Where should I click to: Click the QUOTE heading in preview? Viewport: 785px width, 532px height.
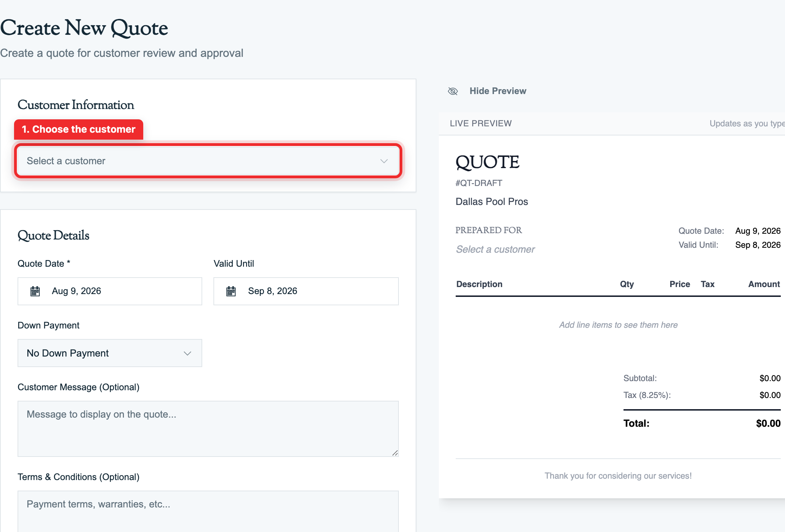(487, 162)
